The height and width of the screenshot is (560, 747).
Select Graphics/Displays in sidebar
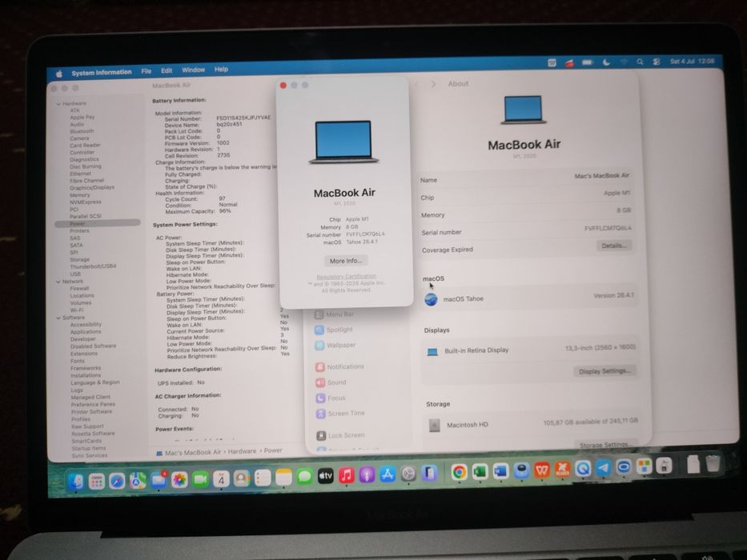92,188
